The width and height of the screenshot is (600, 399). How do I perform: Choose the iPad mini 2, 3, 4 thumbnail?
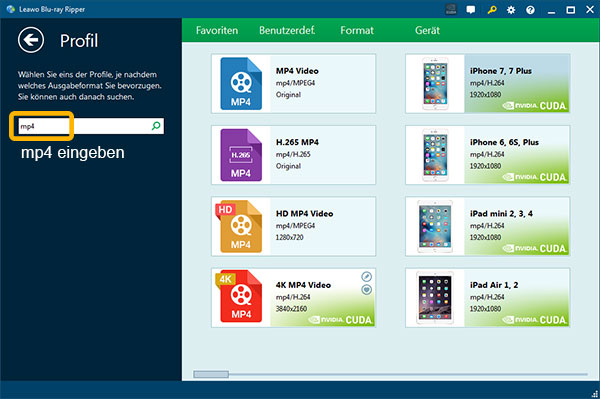point(435,226)
